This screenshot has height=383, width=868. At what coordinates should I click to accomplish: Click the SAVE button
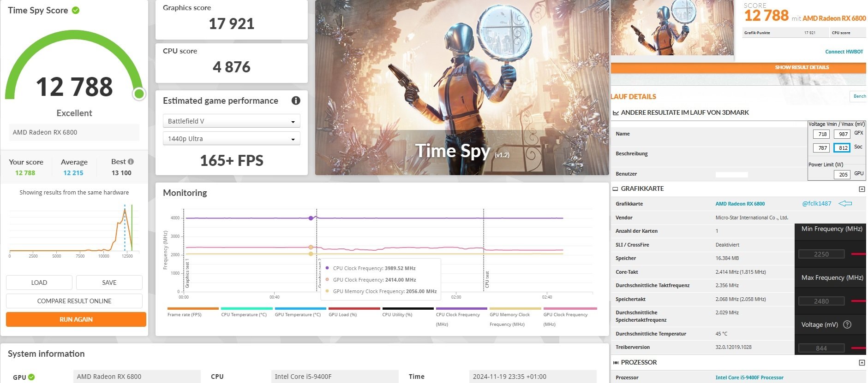tap(109, 283)
